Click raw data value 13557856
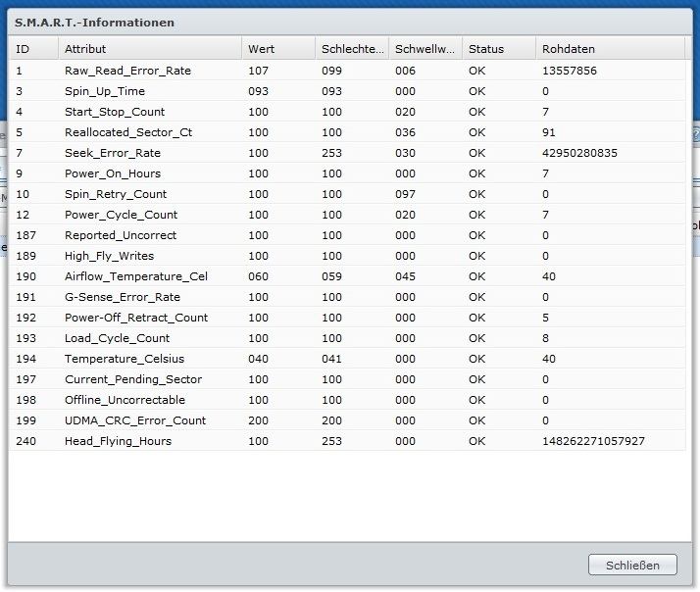 (x=570, y=71)
